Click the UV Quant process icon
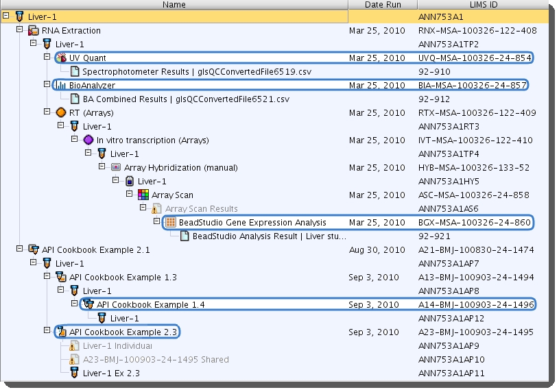 [x=61, y=58]
